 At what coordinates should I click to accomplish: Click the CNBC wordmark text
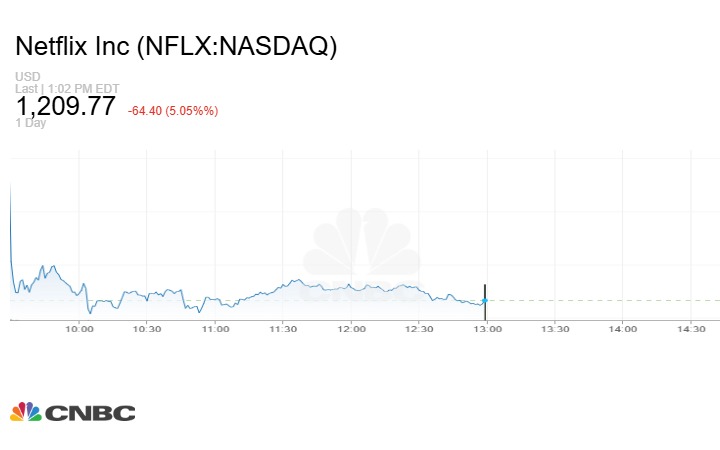pos(90,413)
